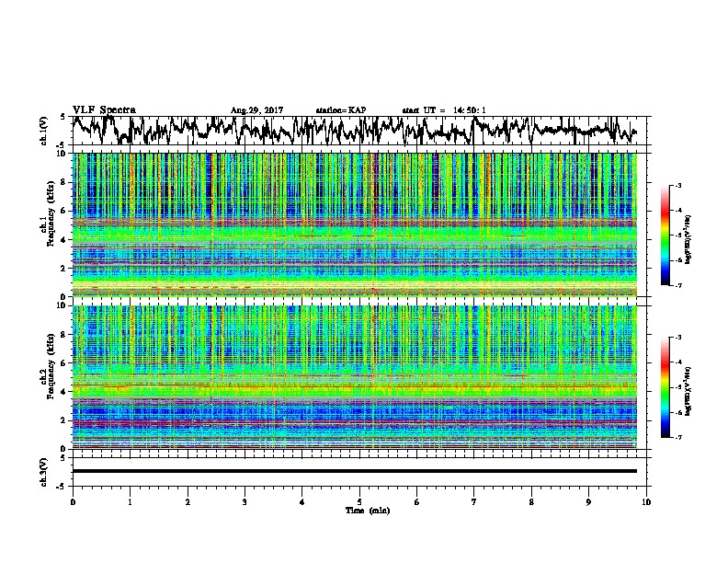Click time axis tick label '2'
728x563 pixels.
[188, 502]
